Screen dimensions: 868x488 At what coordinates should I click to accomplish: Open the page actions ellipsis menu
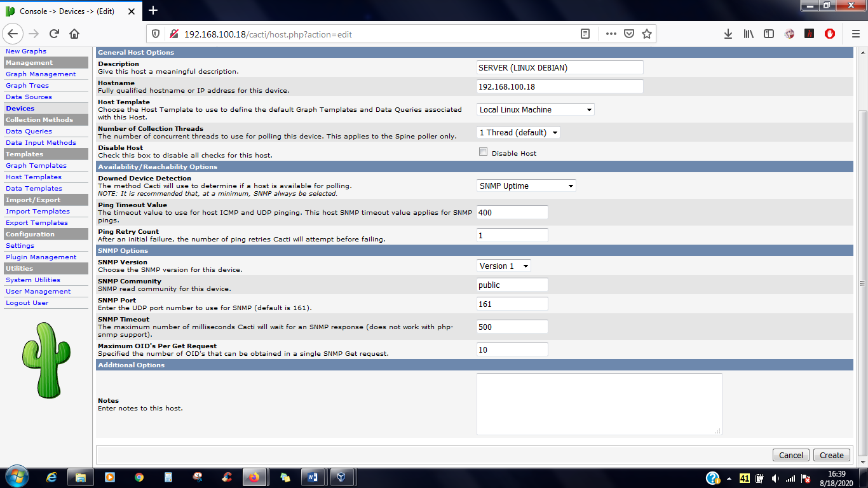611,34
